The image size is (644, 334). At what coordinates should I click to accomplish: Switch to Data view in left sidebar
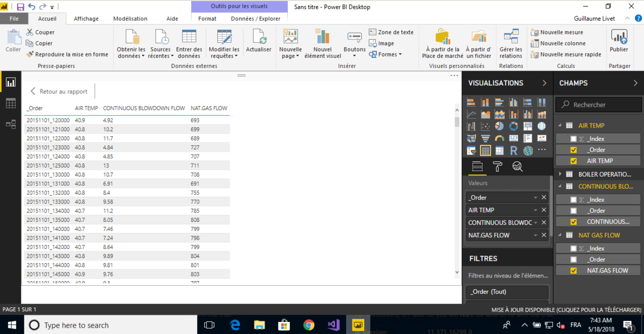11,103
